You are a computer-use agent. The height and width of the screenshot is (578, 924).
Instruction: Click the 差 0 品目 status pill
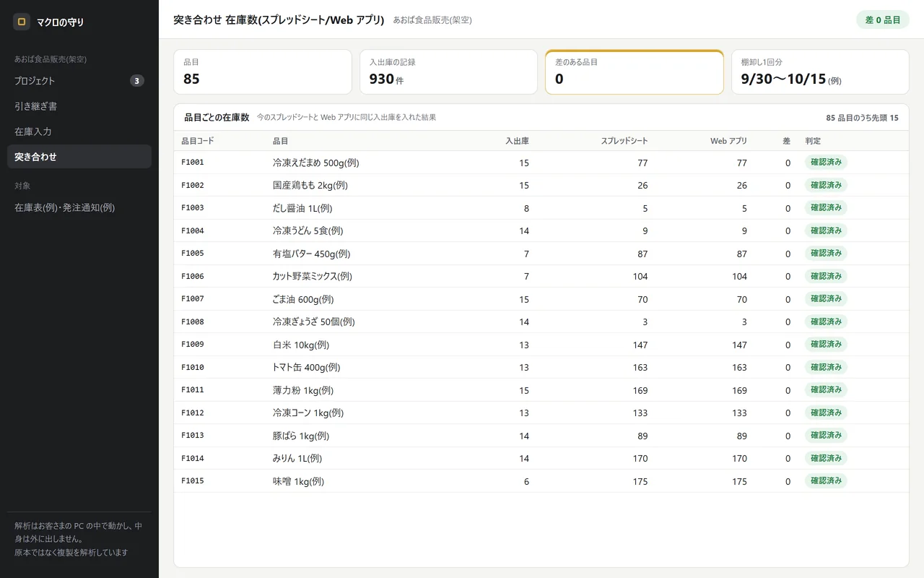point(882,20)
